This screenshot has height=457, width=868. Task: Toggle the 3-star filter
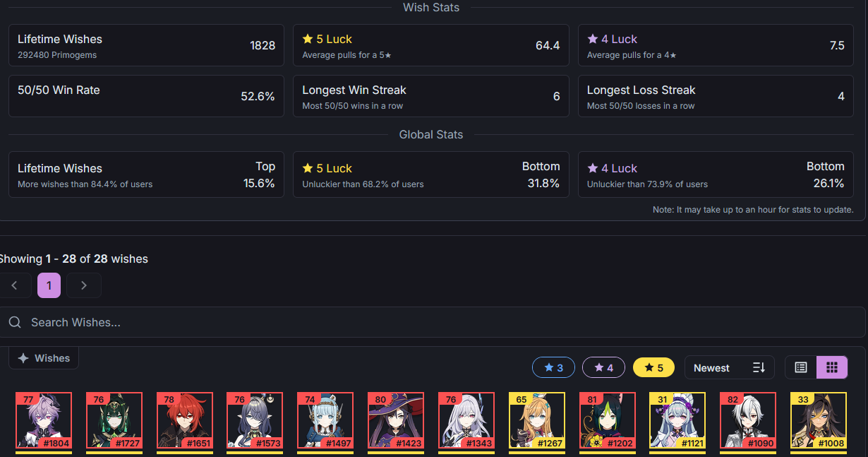pos(554,367)
